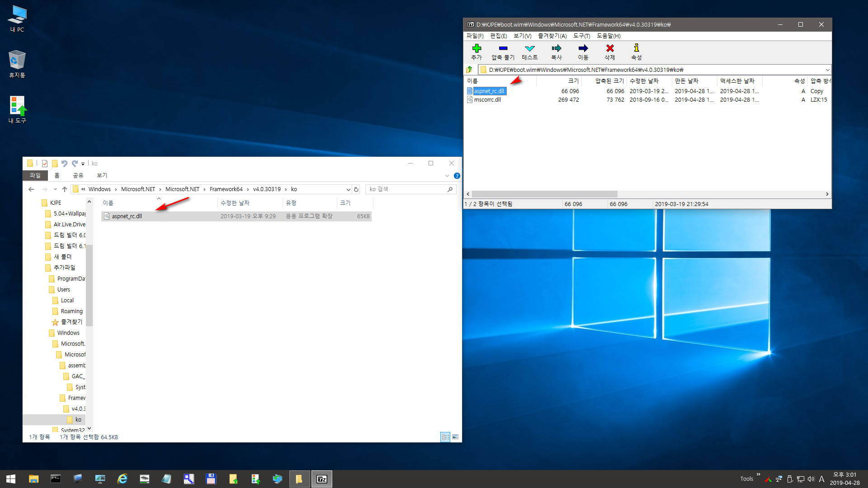Open the 7-Zip 도구(T) menu
Viewport: 868px width, 488px height.
coord(581,36)
